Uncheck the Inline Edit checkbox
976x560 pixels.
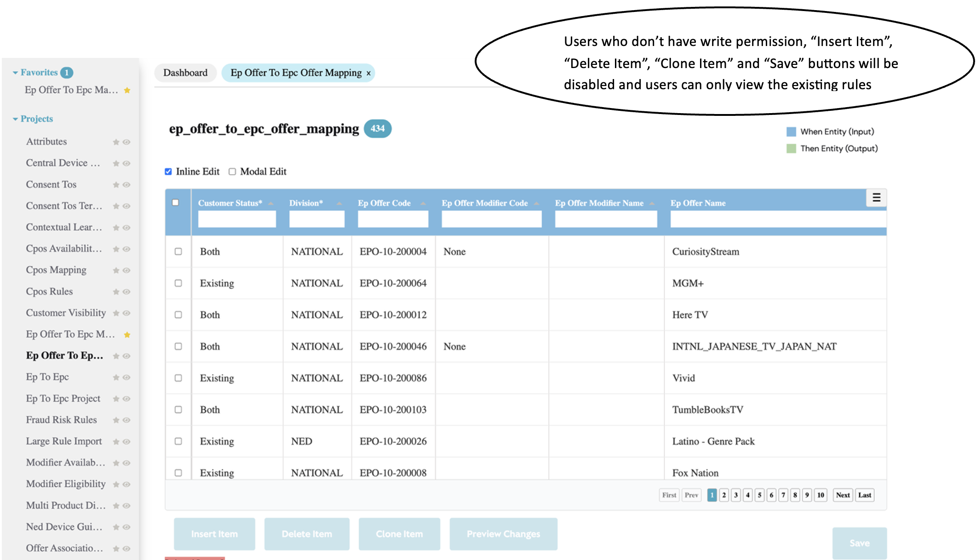(168, 171)
